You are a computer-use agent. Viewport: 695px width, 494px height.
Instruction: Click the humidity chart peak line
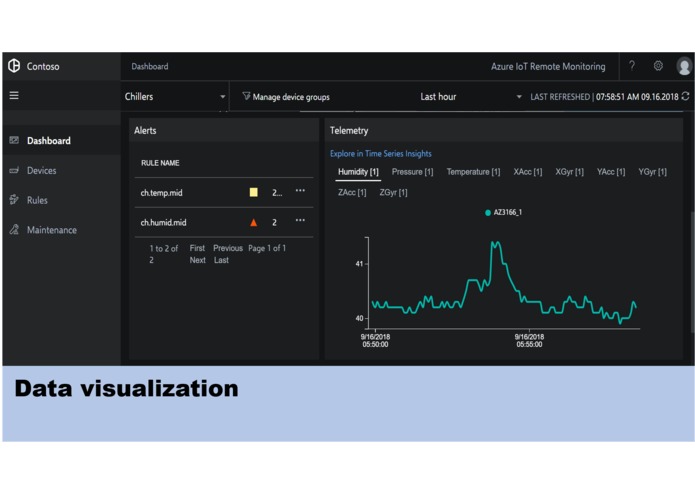496,243
